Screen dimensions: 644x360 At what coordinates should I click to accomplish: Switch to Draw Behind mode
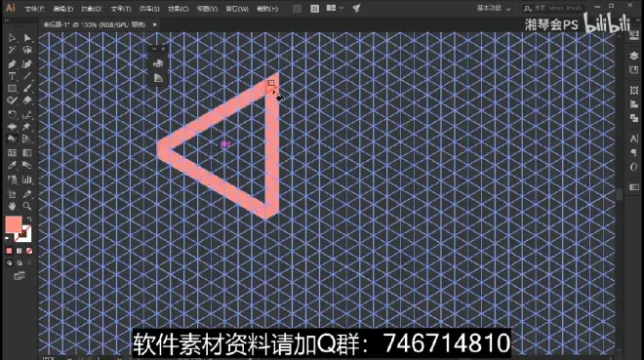coord(20,263)
